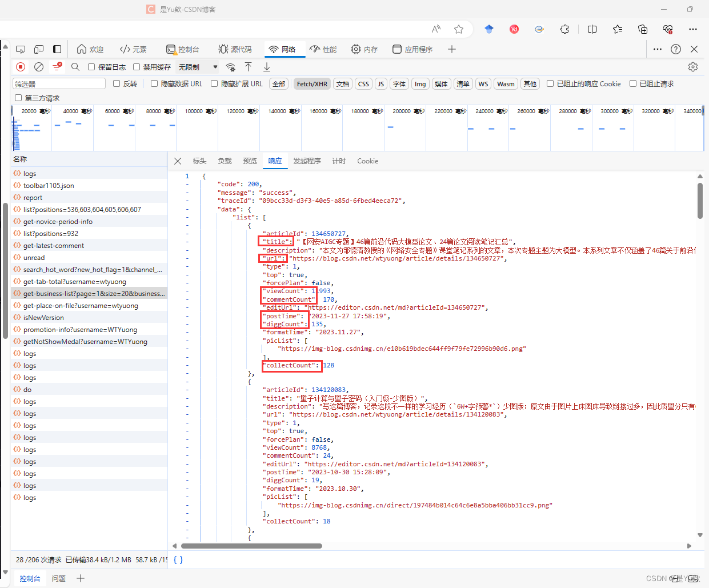709x588 pixels.
Task: Switch to 预览 tab of request
Action: point(250,161)
